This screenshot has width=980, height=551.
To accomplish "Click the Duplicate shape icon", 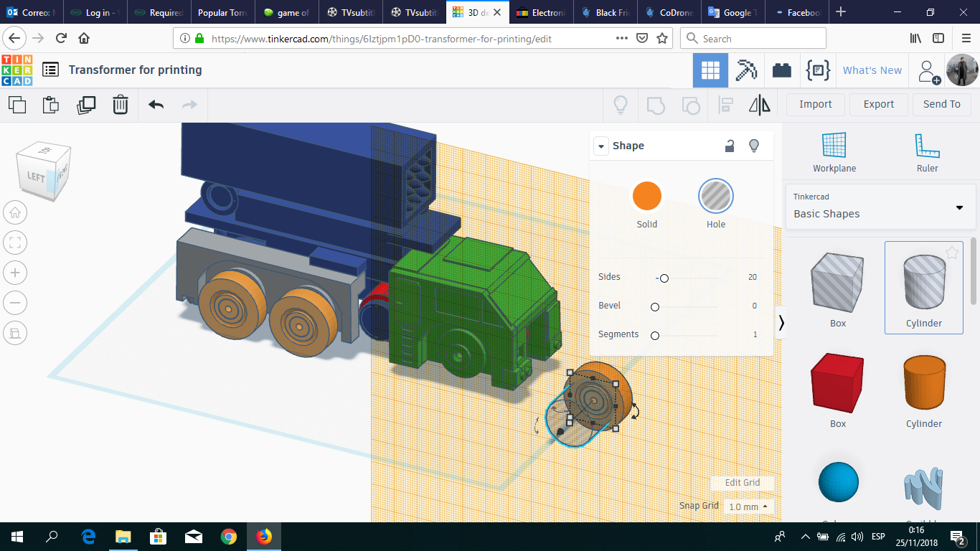I will (86, 105).
